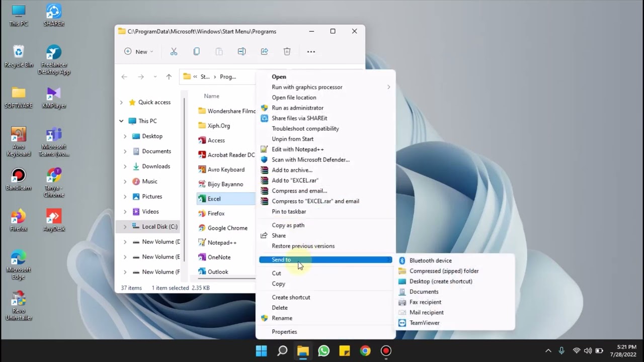
Task: Expand the Downloads node in navigation pane
Action: click(x=125, y=166)
